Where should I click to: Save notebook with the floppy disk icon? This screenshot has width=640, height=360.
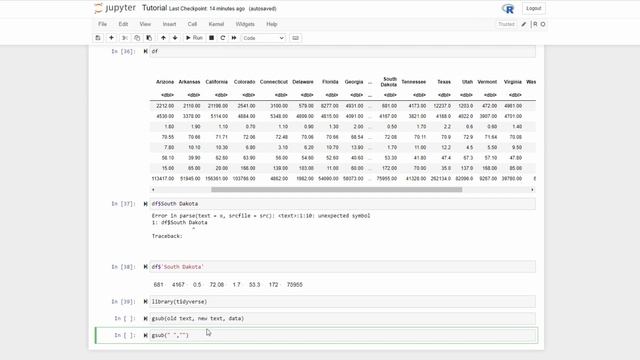click(98, 38)
